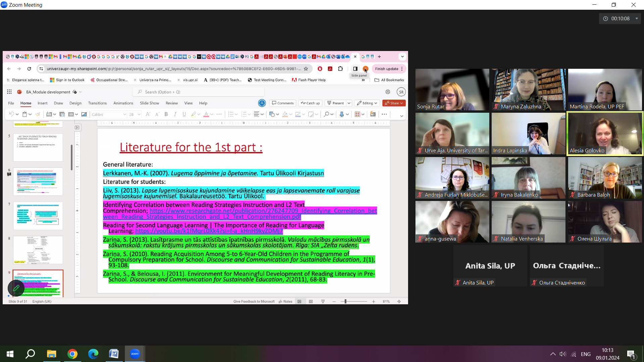Bookmark this page with star icon
This screenshot has height=362, width=644.
tap(306, 69)
